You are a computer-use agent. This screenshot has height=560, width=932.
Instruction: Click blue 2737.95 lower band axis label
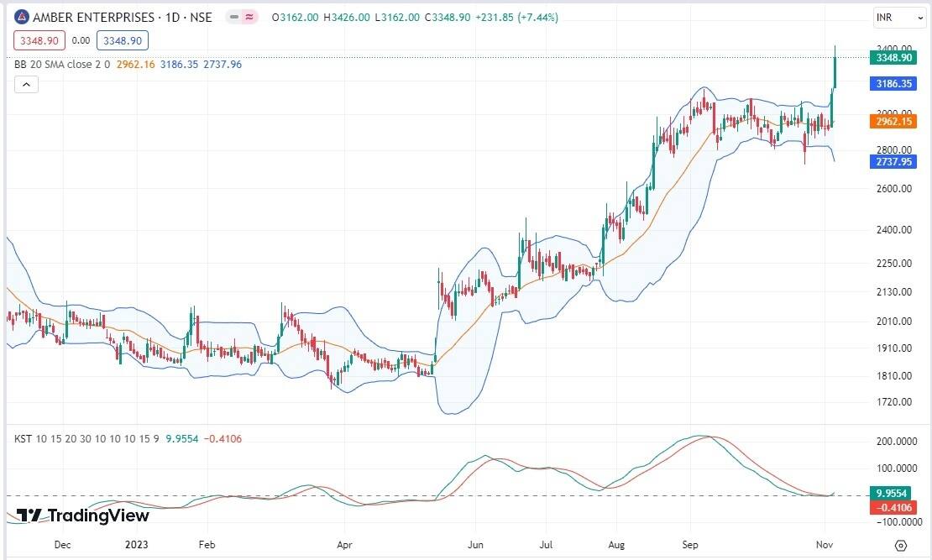pyautogui.click(x=893, y=162)
